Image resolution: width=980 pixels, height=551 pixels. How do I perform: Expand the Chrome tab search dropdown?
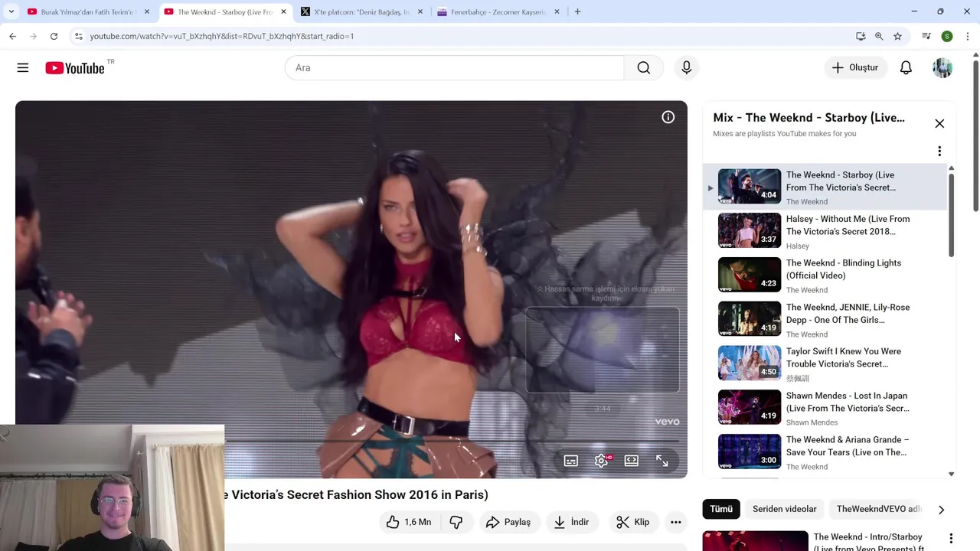click(11, 11)
